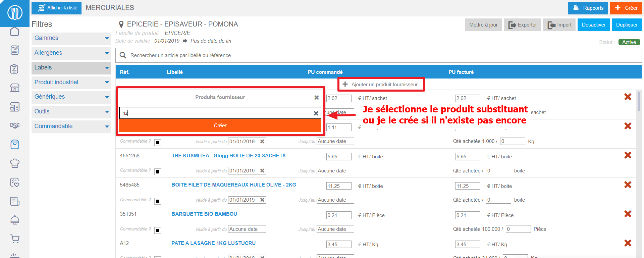Expand the Commandable filter
Screen dimensions: 644x258
click(71, 126)
